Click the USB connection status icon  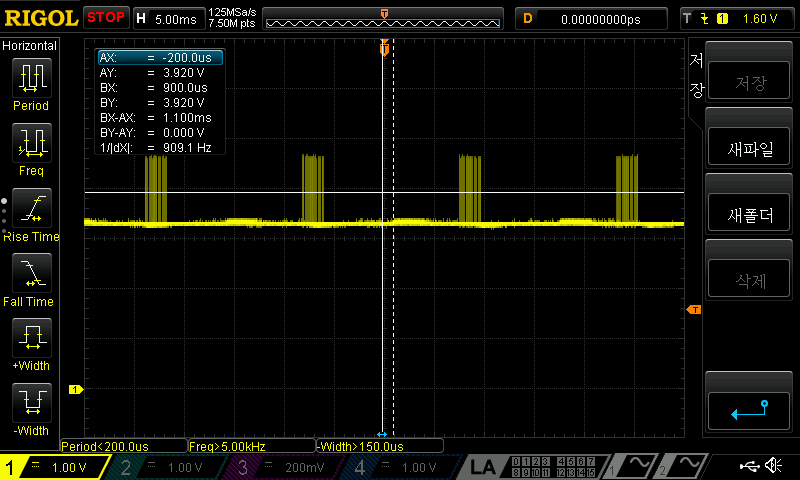click(749, 466)
